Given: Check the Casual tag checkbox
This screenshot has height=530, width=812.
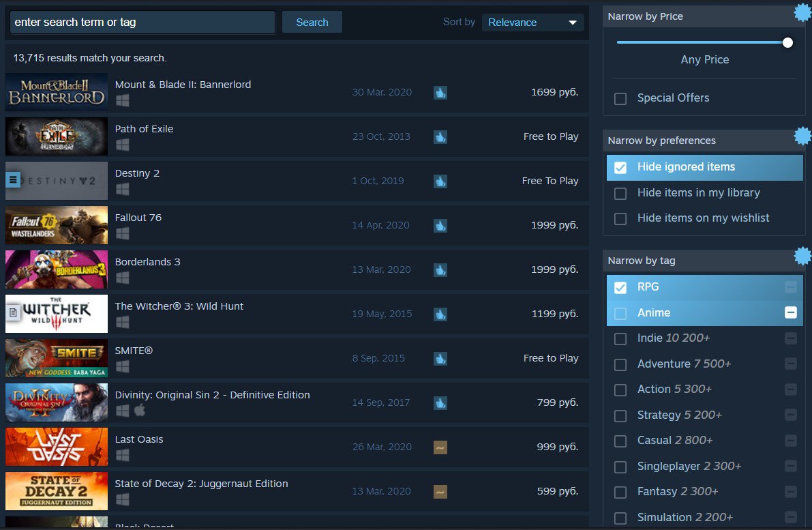Looking at the screenshot, I should point(620,441).
